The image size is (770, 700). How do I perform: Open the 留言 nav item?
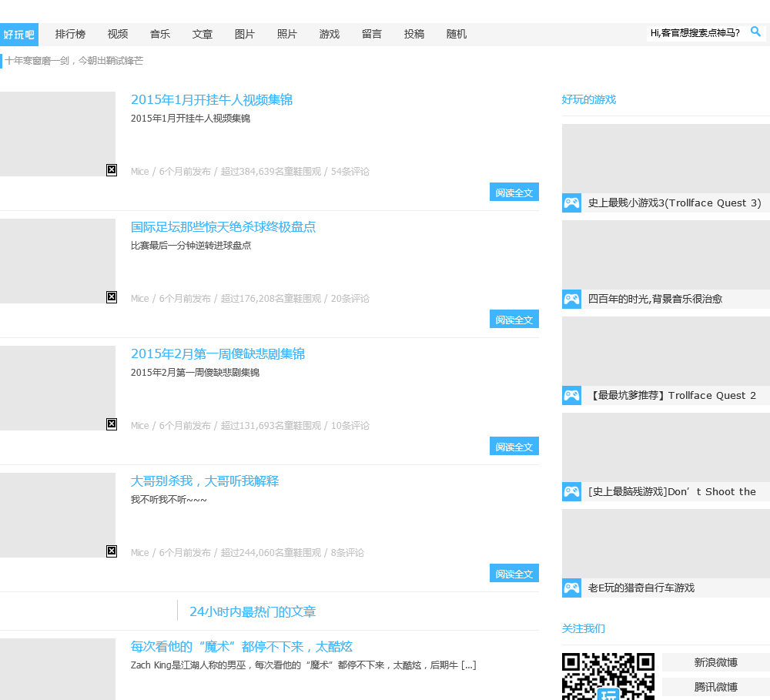click(372, 35)
